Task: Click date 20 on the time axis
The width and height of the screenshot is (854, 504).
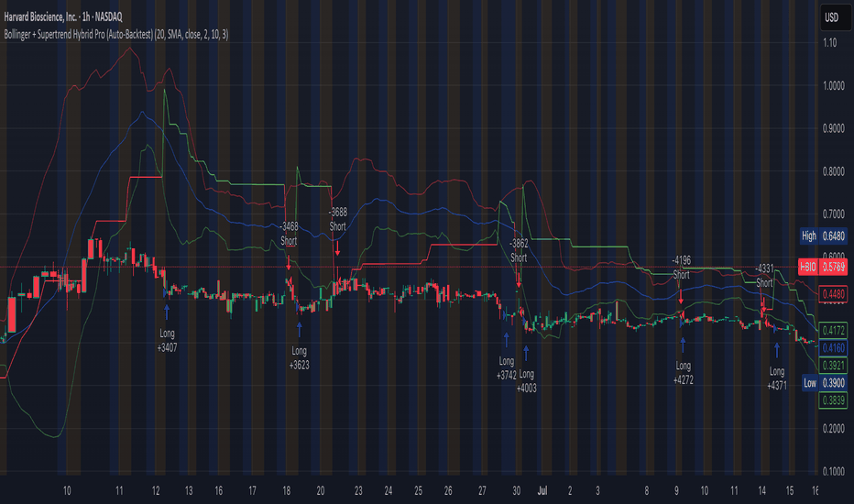Action: pos(321,491)
